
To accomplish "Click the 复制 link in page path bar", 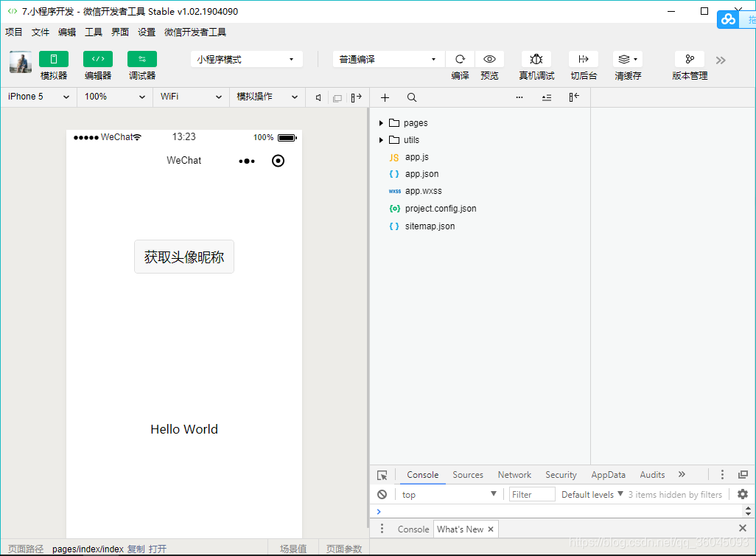I will coord(136,549).
